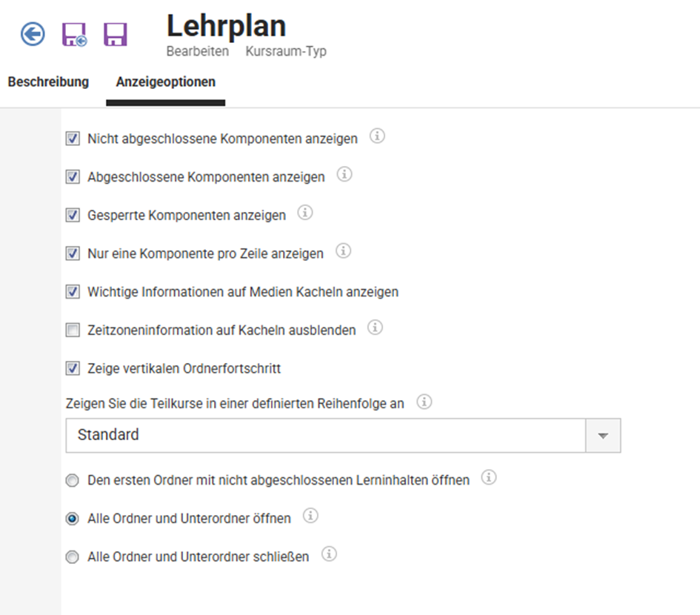This screenshot has width=700, height=615.
Task: Click the 'Lehrplan' heading
Action: (x=226, y=24)
